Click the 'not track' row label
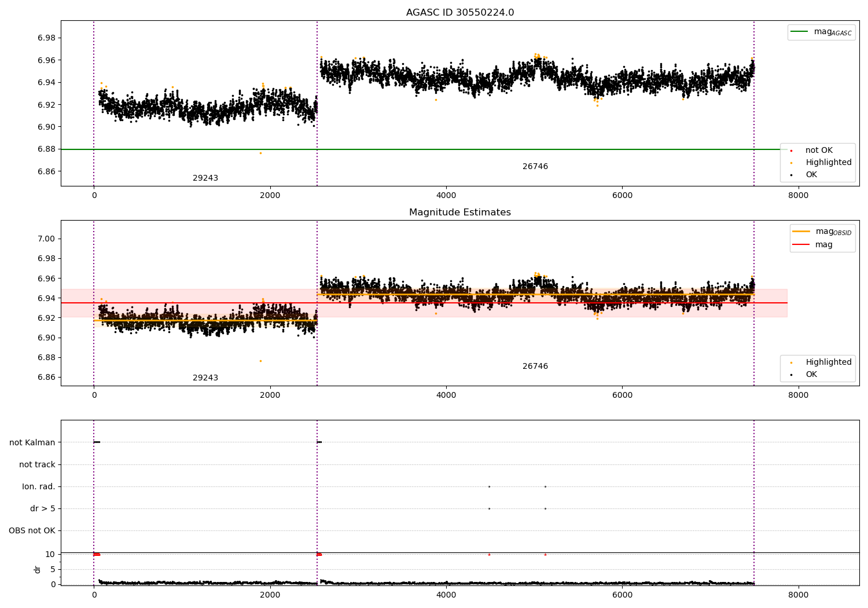868x608 pixels. point(37,464)
